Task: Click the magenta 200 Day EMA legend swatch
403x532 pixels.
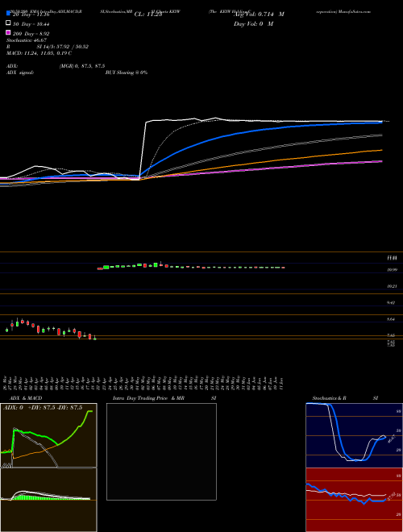Action: point(8,32)
